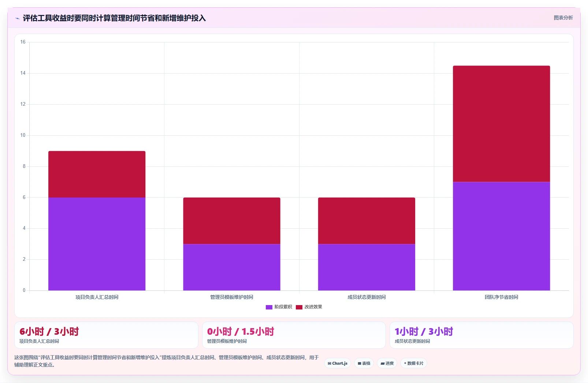Image resolution: width=588 pixels, height=383 pixels.
Task: Click the red bar segment for 项目负责人汇总时间
Action: pos(97,174)
